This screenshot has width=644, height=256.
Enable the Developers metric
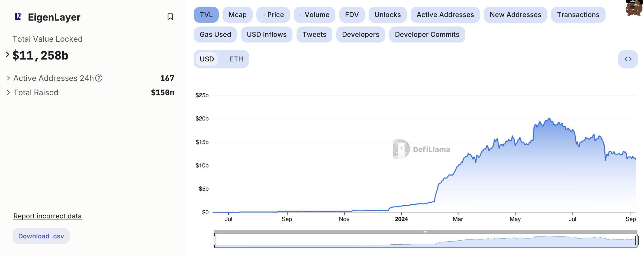(x=360, y=34)
